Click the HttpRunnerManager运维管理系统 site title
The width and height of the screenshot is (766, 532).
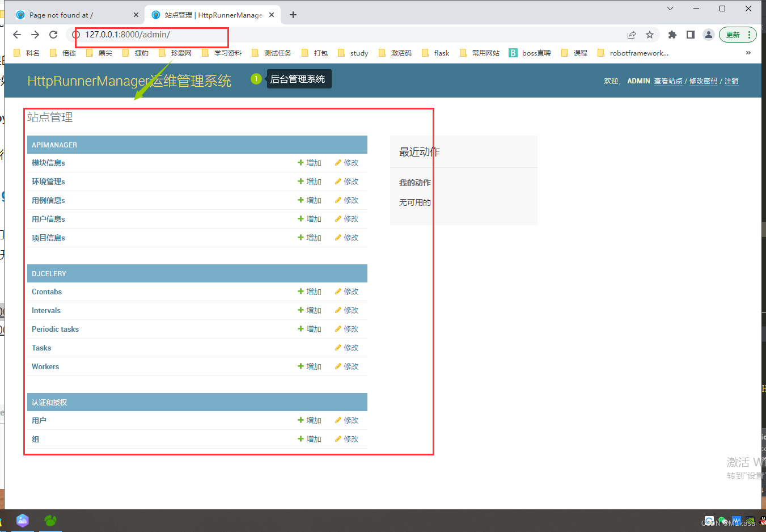click(129, 81)
